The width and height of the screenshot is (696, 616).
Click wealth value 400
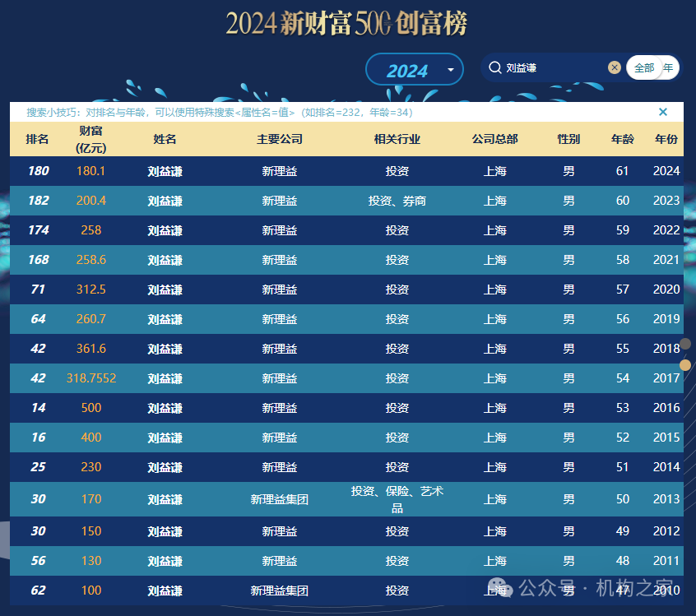click(x=91, y=438)
